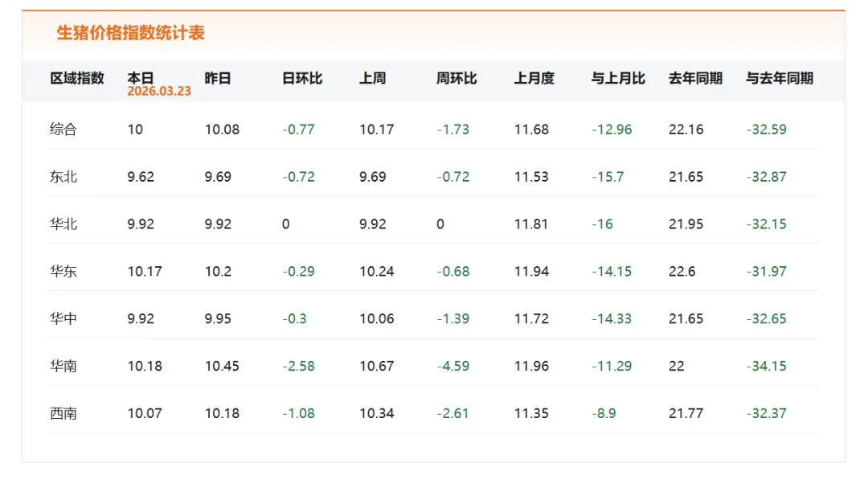Screen dimensions: 868x488
Task: Click the 华中 row label
Action: pyautogui.click(x=63, y=319)
